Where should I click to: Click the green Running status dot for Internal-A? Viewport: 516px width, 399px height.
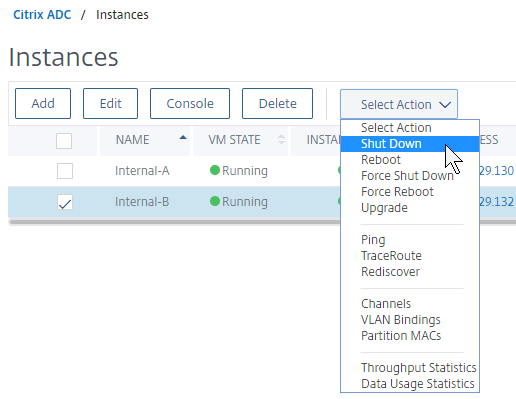(x=215, y=170)
